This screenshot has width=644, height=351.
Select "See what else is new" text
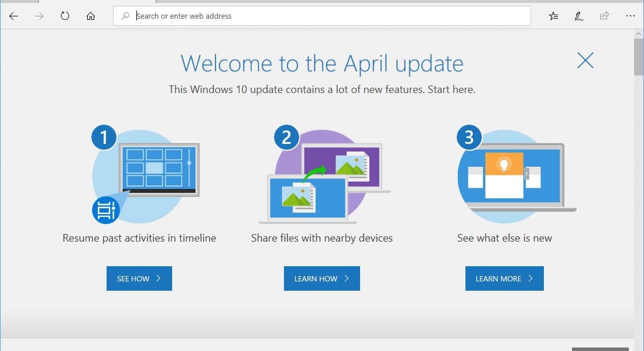pyautogui.click(x=504, y=238)
